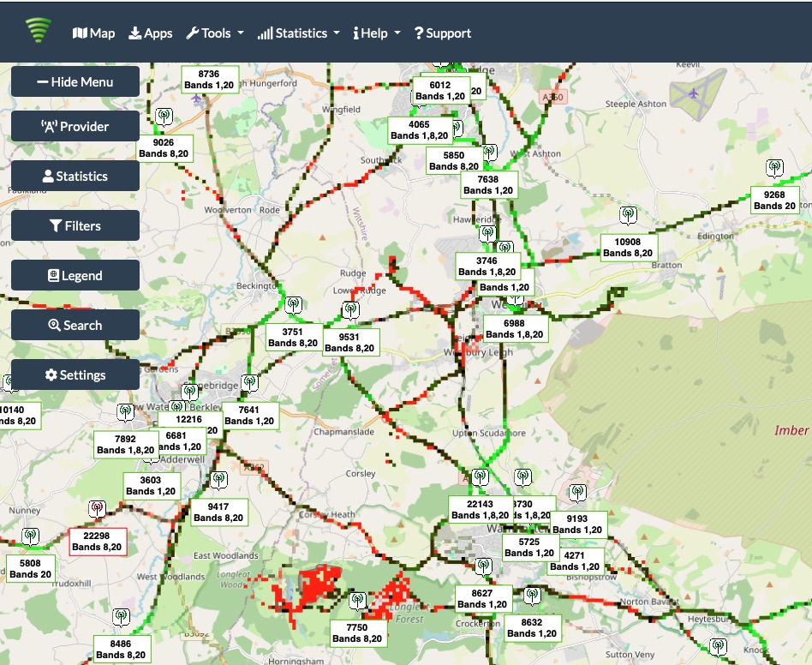Screen dimensions: 812x665
Task: Open the Filters sidebar button
Action: coord(75,226)
